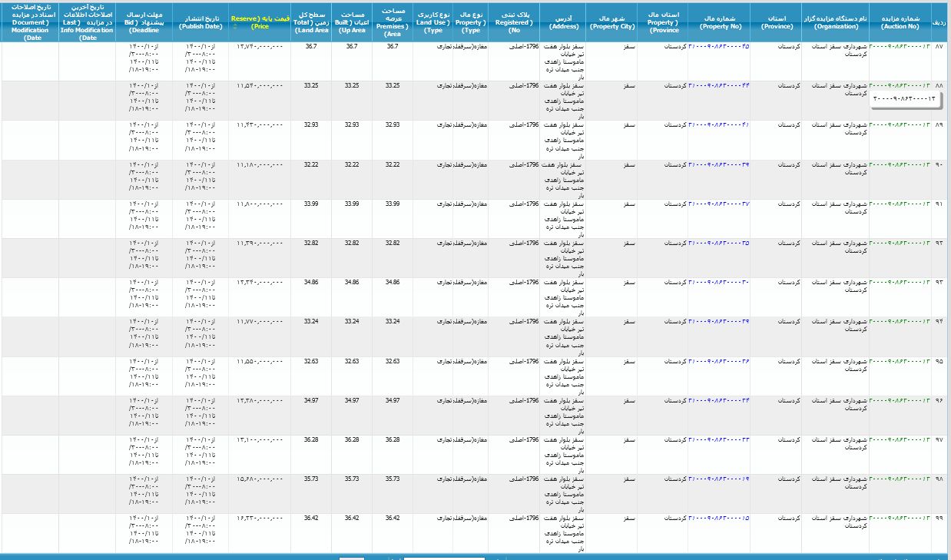Open auction number link in row 93
Viewport: 951px width, 560px height.
tap(899, 283)
